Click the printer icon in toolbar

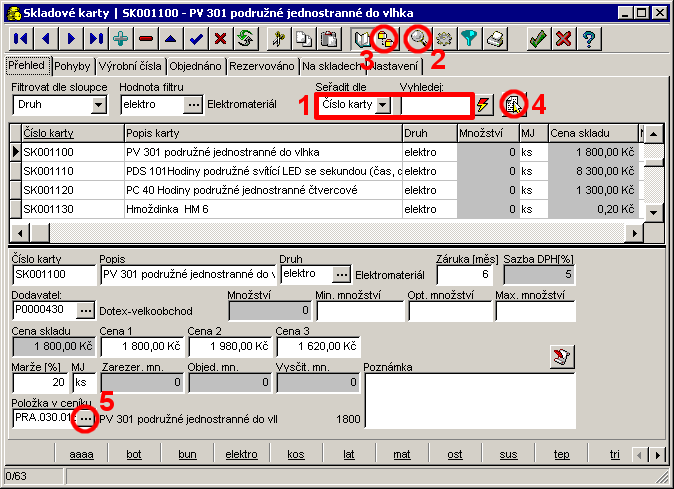495,39
